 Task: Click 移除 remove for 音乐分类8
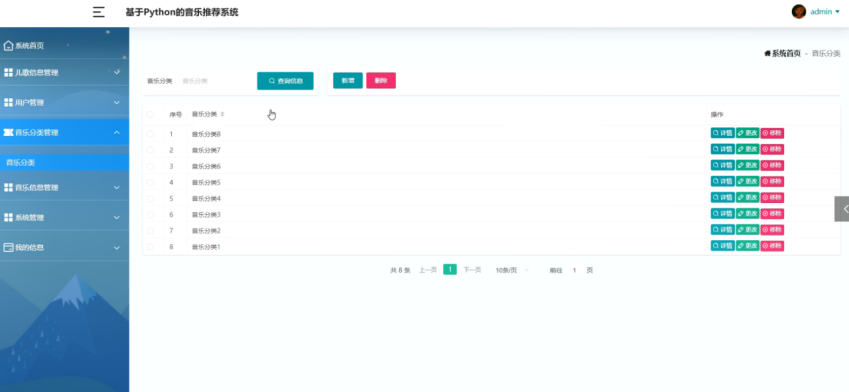point(772,133)
